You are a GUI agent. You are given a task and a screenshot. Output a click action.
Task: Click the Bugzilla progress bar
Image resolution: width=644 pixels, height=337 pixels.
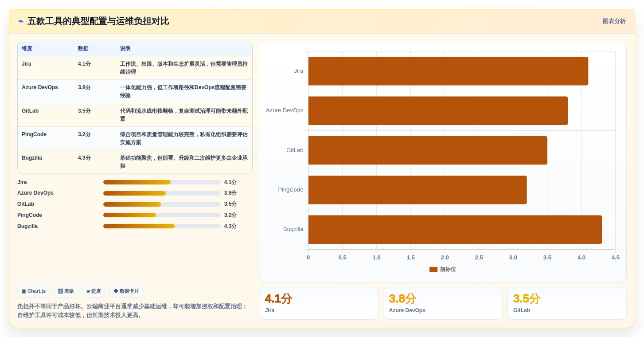pos(162,226)
